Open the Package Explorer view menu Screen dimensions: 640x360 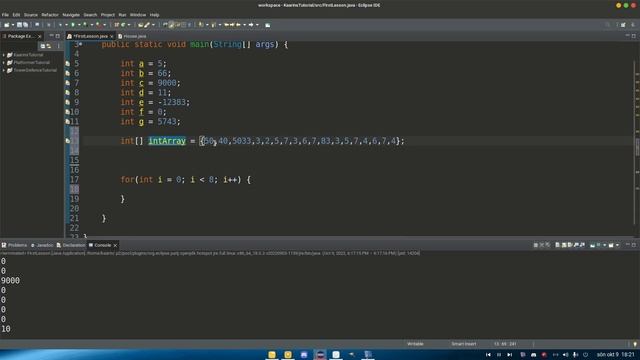coord(58,46)
